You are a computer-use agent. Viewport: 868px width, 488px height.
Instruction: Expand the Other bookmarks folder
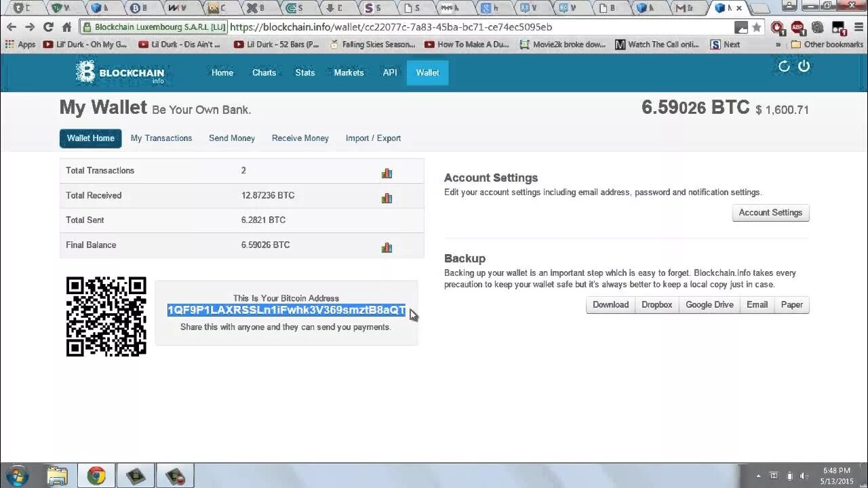(827, 45)
